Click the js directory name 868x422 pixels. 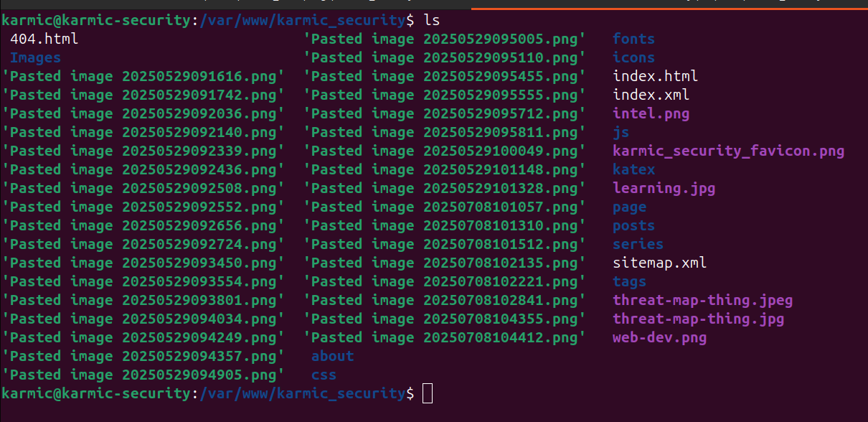[621, 132]
